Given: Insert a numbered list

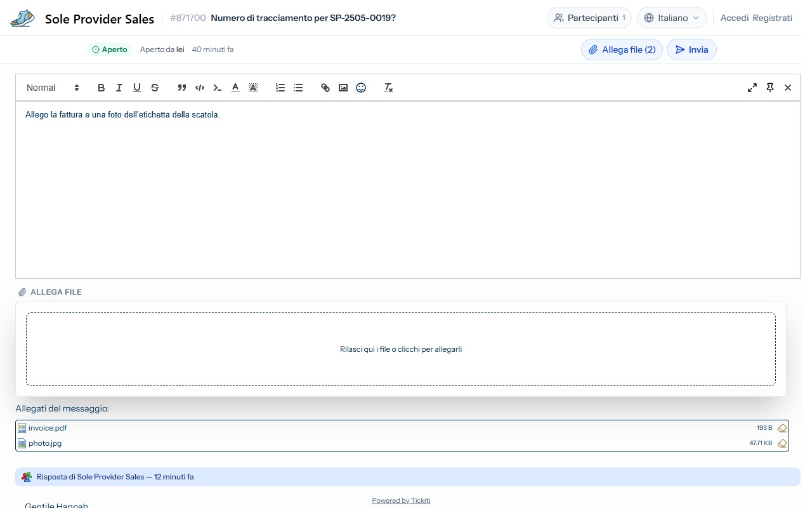Looking at the screenshot, I should (x=280, y=88).
